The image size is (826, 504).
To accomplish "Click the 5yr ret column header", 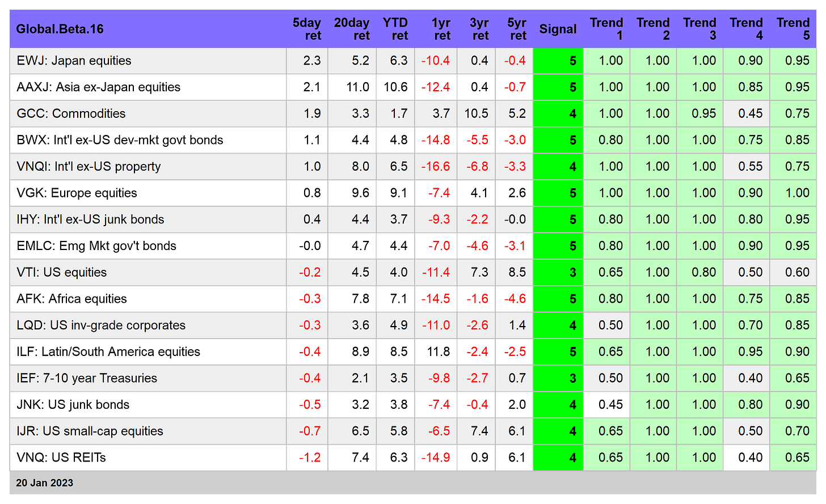I will pyautogui.click(x=517, y=29).
